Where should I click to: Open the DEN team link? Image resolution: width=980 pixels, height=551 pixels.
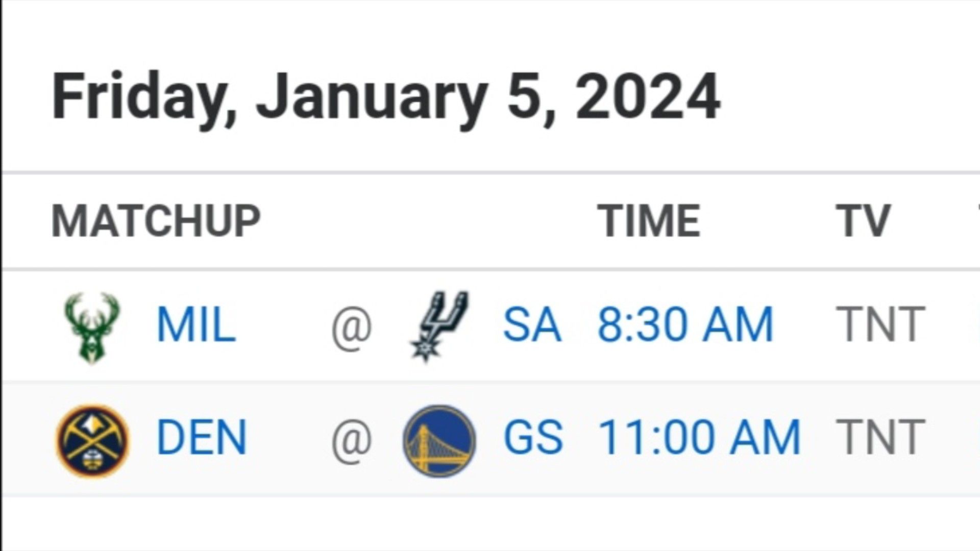point(202,437)
